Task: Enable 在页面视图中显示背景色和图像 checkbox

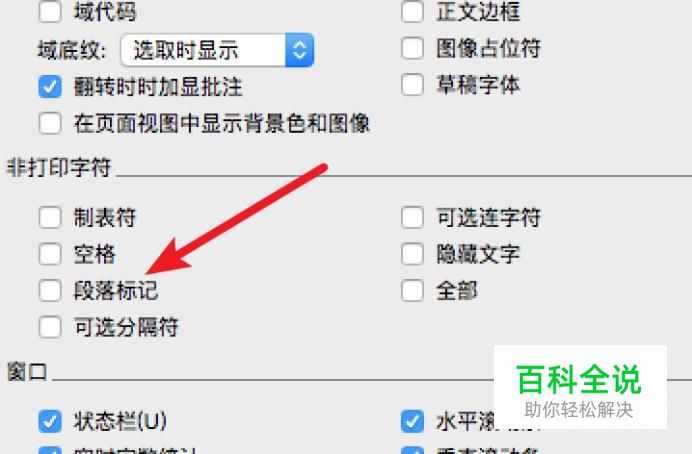Action: pyautogui.click(x=50, y=123)
